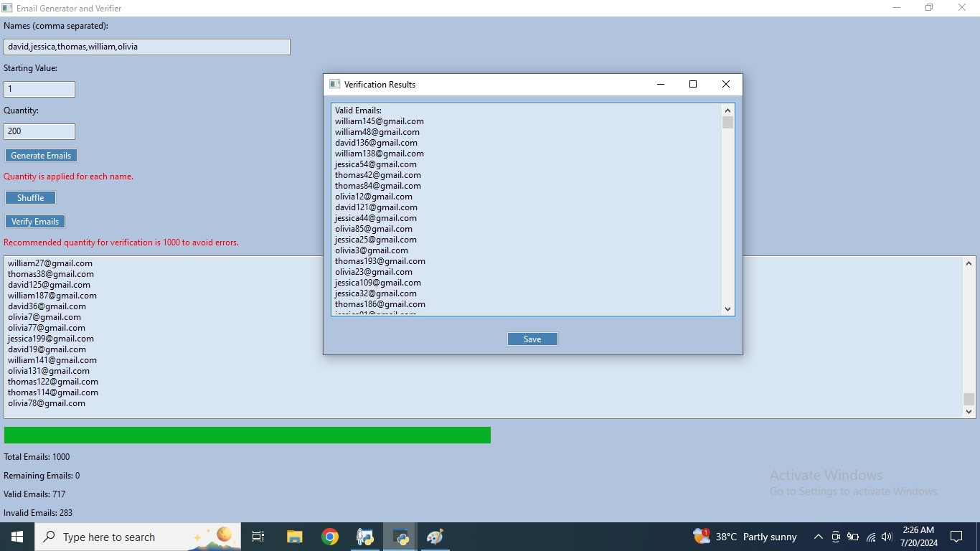Open the Start menu
The image size is (980, 551).
[16, 536]
